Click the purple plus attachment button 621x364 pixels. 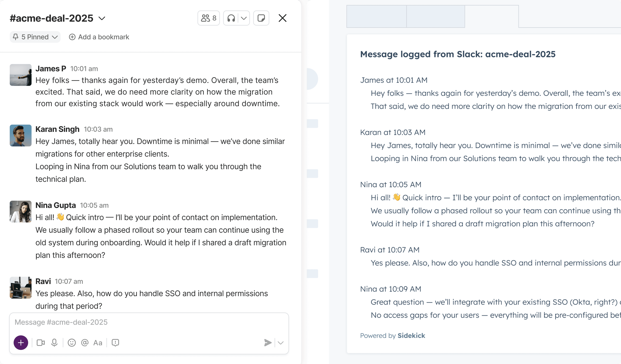pyautogui.click(x=21, y=343)
